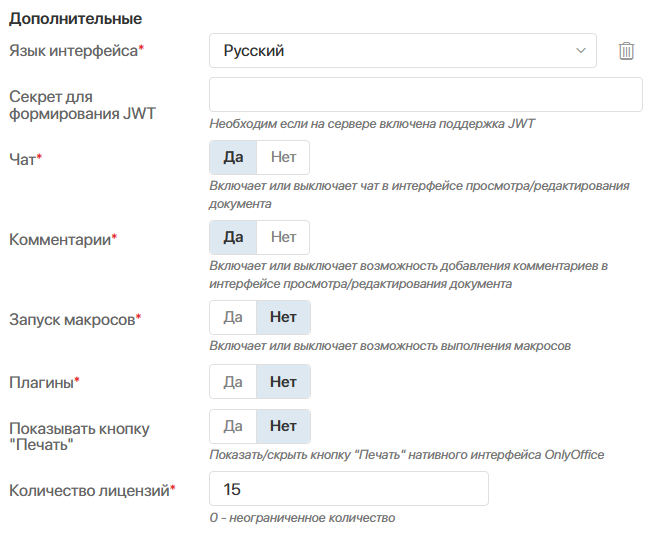Select Нет for Чат
The width and height of the screenshot is (652, 533).
click(x=283, y=157)
